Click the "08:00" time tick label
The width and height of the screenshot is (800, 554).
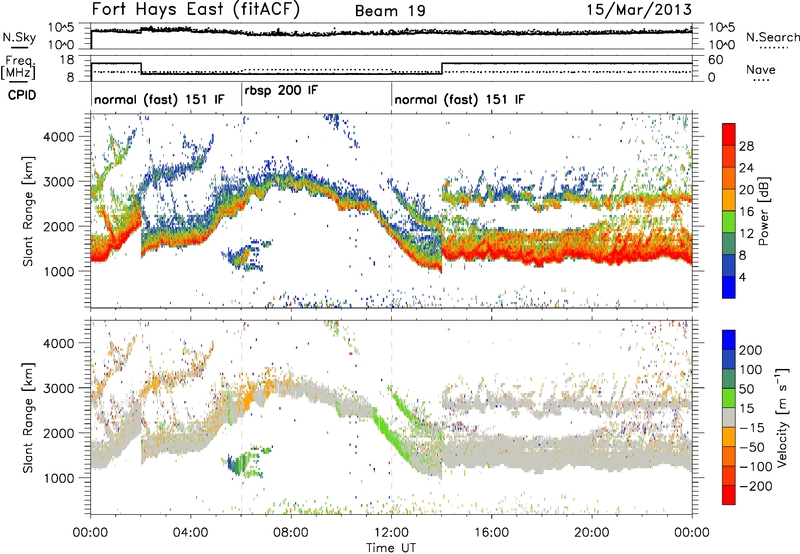pos(291,533)
